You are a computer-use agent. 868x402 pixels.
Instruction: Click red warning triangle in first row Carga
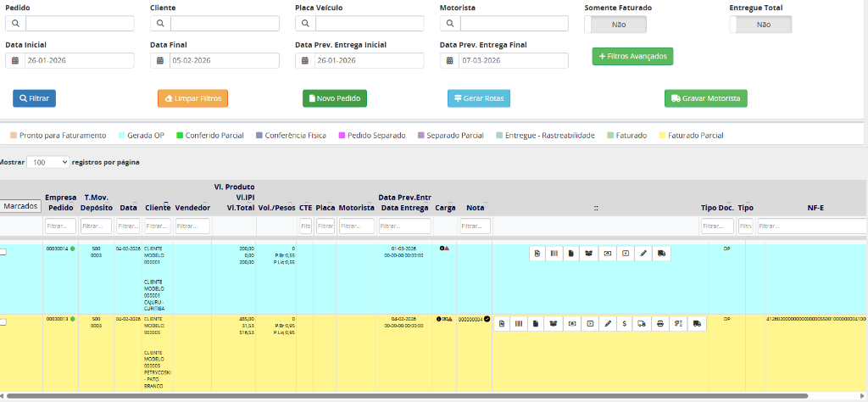(x=447, y=248)
